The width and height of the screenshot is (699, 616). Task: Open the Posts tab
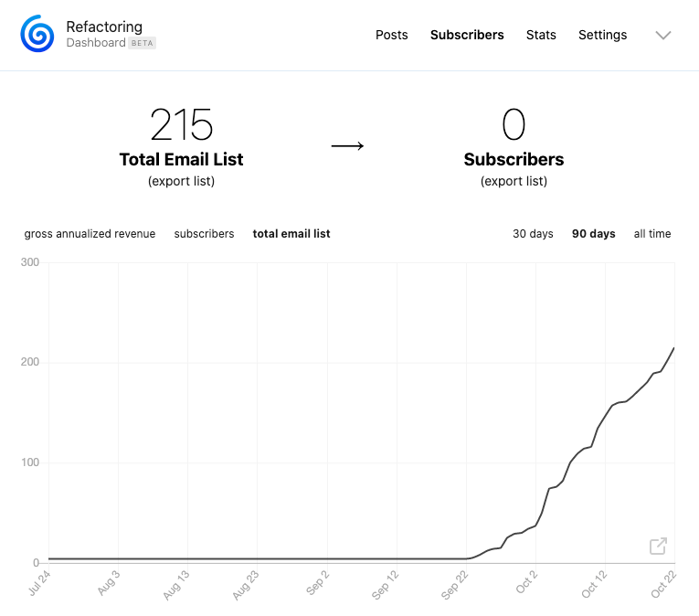coord(391,35)
